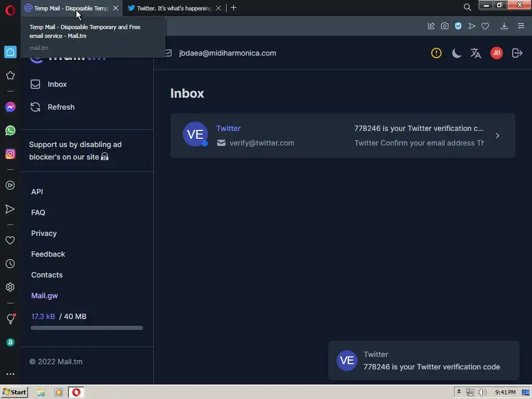Viewport: 532px width, 399px height.
Task: Click the verify@twitter.com sender address
Action: 262,143
